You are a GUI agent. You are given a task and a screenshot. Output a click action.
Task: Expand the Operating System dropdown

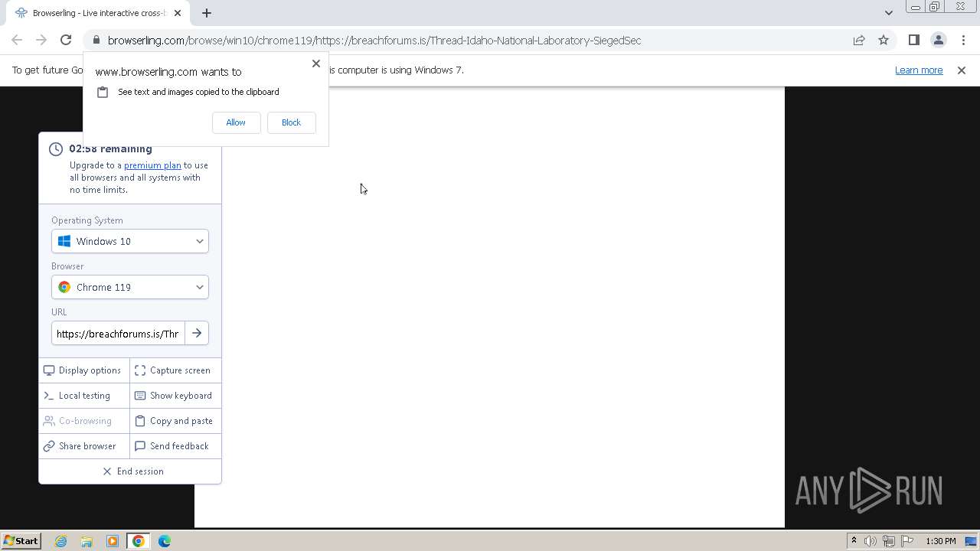click(x=130, y=241)
